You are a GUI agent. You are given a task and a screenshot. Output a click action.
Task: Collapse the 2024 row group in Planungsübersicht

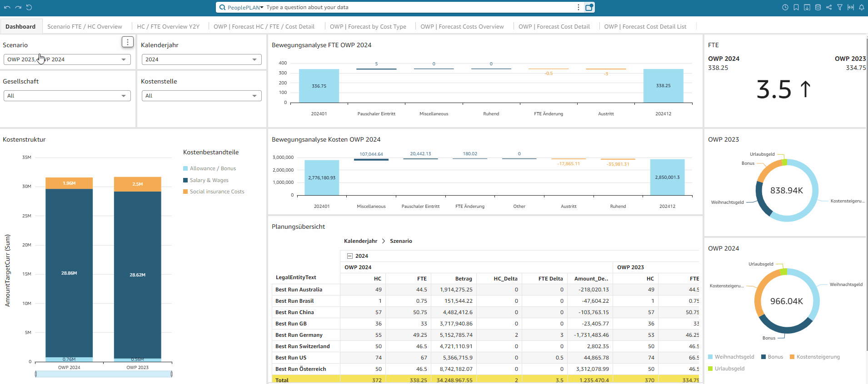tap(350, 256)
